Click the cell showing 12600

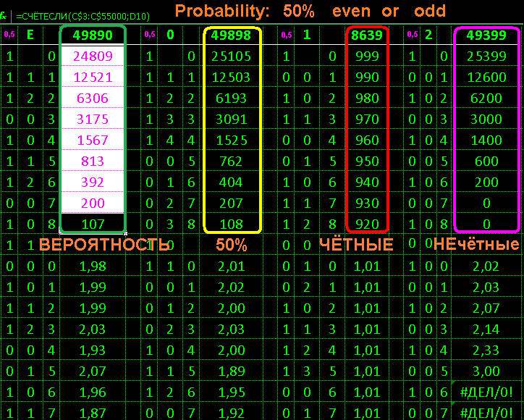[x=486, y=77]
